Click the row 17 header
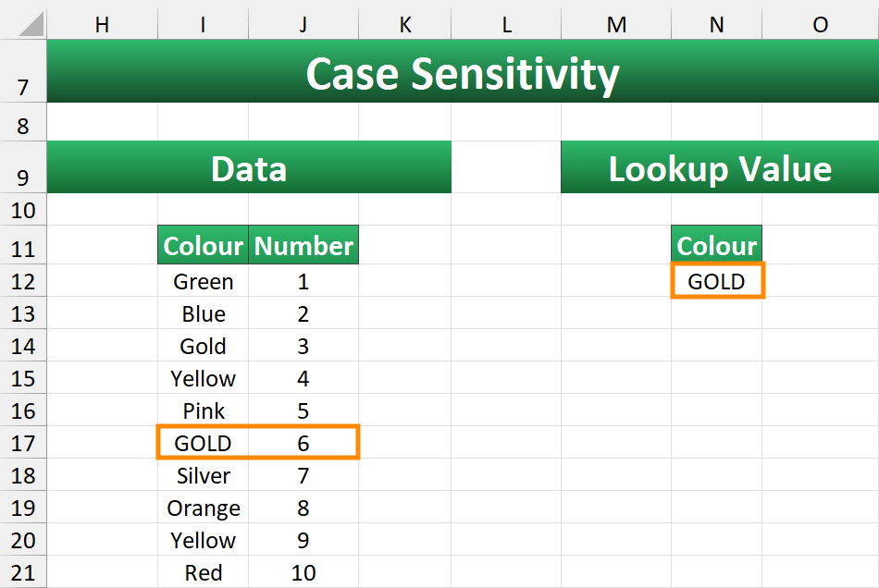The height and width of the screenshot is (588, 879). coord(23,444)
